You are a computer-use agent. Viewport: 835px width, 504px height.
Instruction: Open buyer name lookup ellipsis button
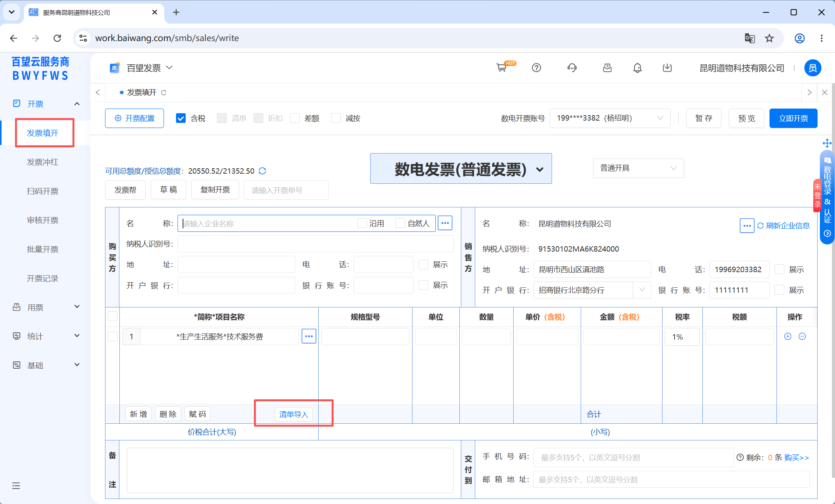pos(445,223)
